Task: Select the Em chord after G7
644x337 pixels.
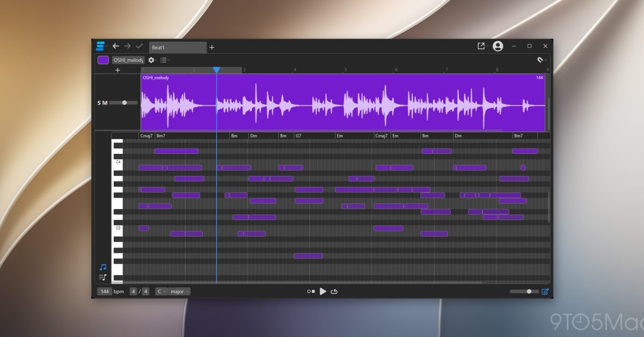Action: 339,136
